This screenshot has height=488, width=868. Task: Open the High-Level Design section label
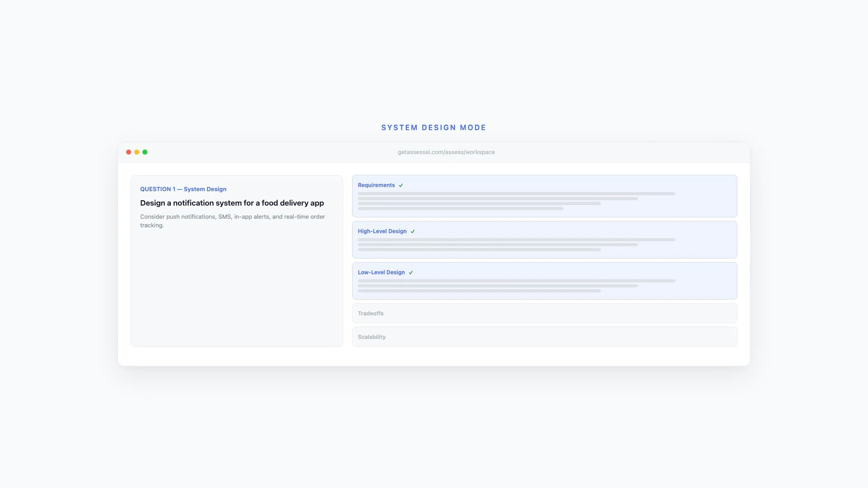[x=382, y=231]
